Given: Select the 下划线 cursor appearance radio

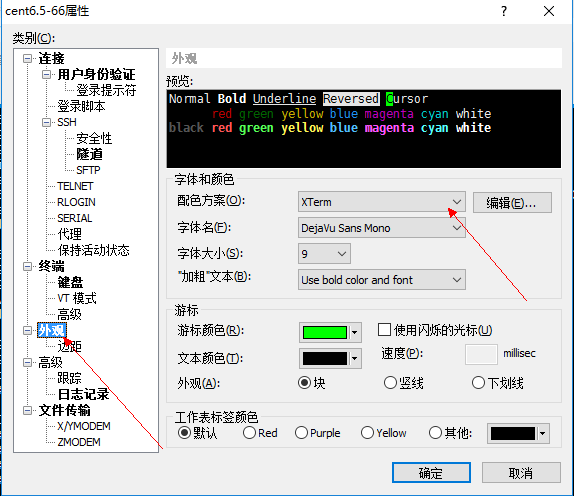Looking at the screenshot, I should pos(478,383).
